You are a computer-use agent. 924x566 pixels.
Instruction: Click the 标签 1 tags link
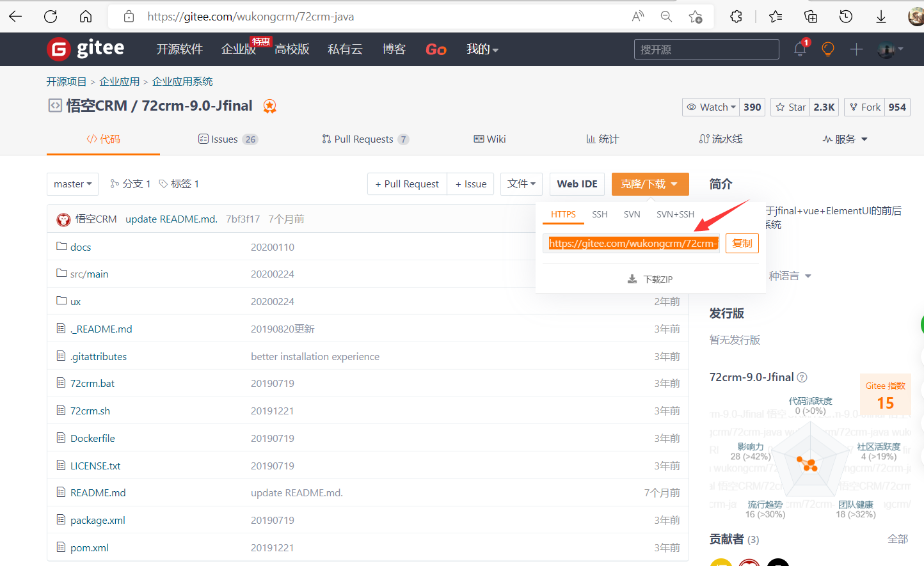pyautogui.click(x=179, y=184)
